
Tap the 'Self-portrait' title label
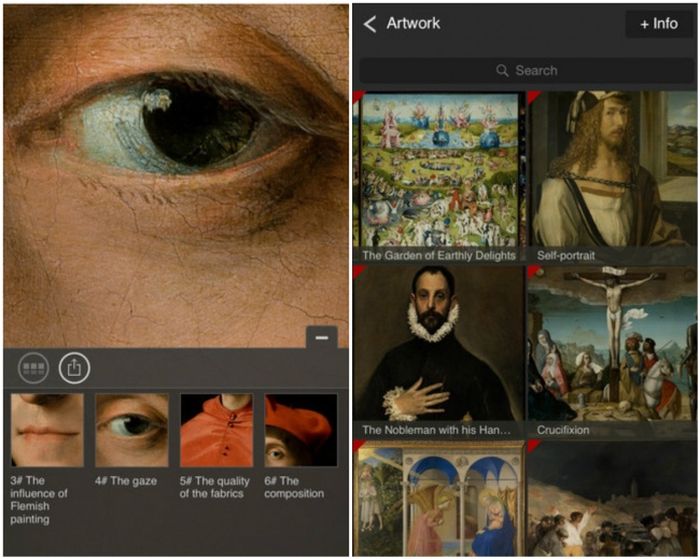566,255
